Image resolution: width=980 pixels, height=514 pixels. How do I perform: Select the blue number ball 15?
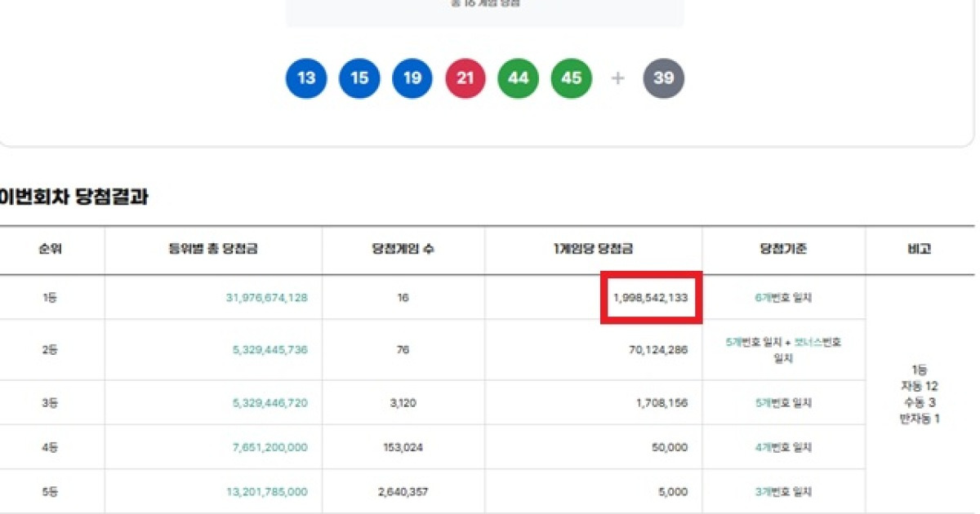coord(359,78)
